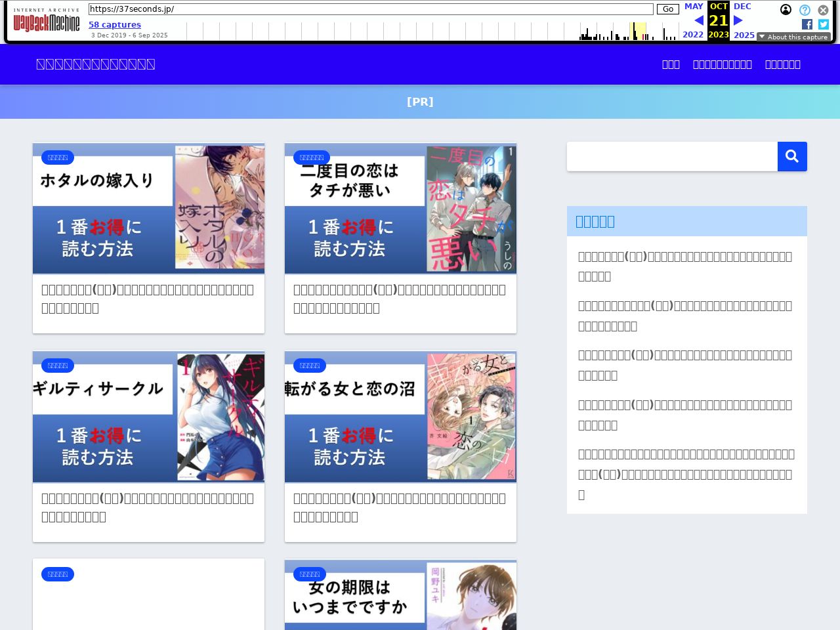Go to previous capture arrow
This screenshot has height=630, width=840.
pyautogui.click(x=698, y=20)
